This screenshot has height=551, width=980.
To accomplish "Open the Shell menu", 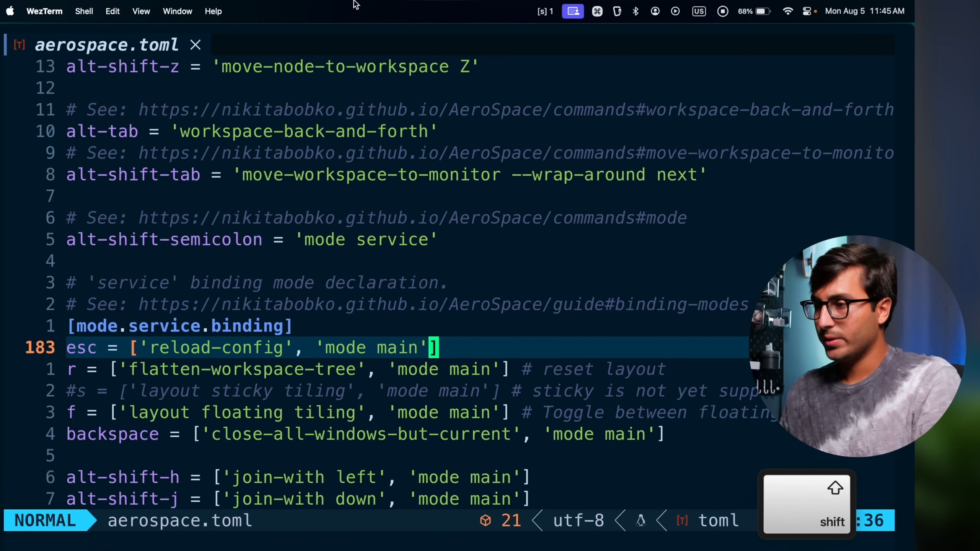I will coord(84,11).
